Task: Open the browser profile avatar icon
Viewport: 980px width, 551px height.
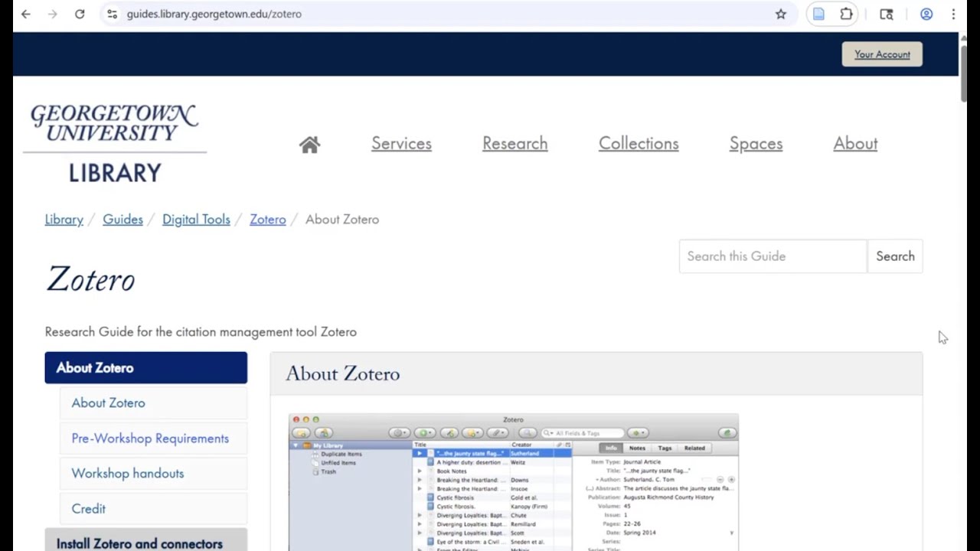Action: 926,14
